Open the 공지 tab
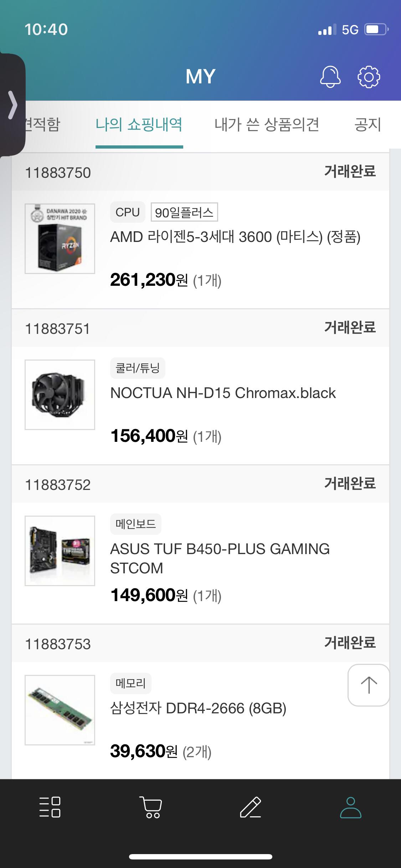The image size is (401, 868). click(x=368, y=124)
